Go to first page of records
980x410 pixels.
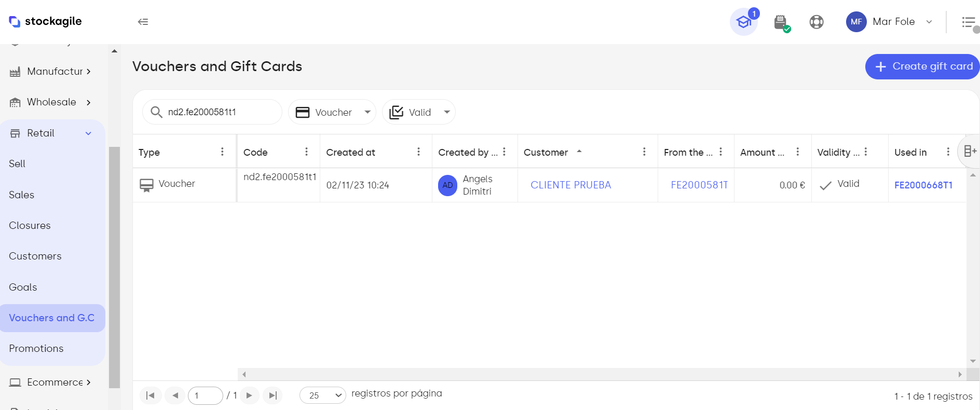[151, 395]
